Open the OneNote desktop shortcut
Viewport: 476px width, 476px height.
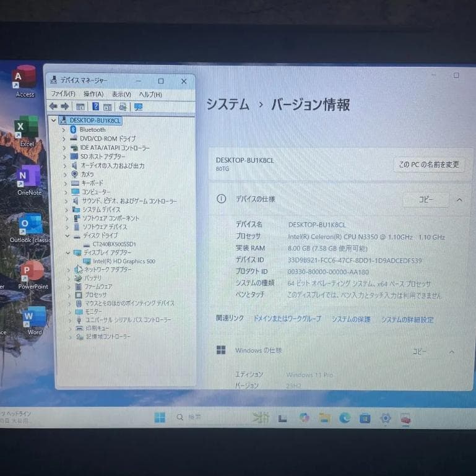pos(28,180)
